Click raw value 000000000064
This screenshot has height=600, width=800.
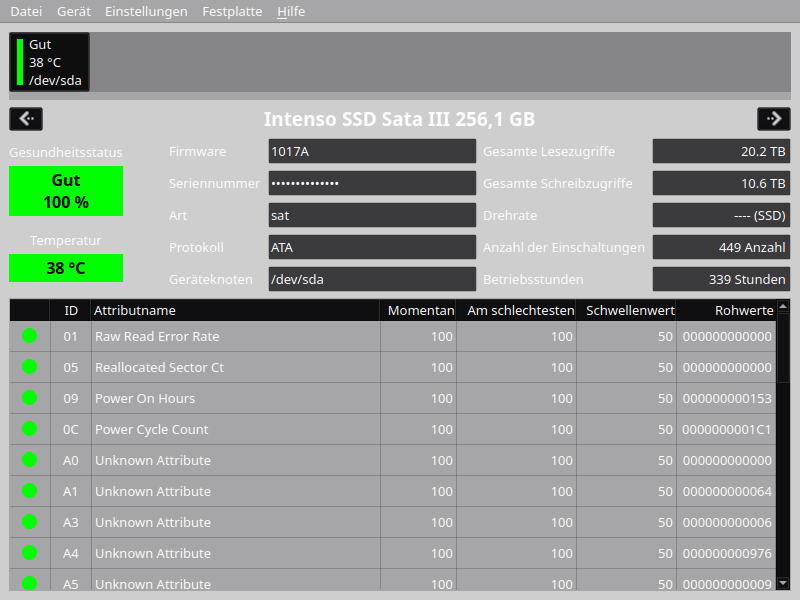tap(727, 491)
